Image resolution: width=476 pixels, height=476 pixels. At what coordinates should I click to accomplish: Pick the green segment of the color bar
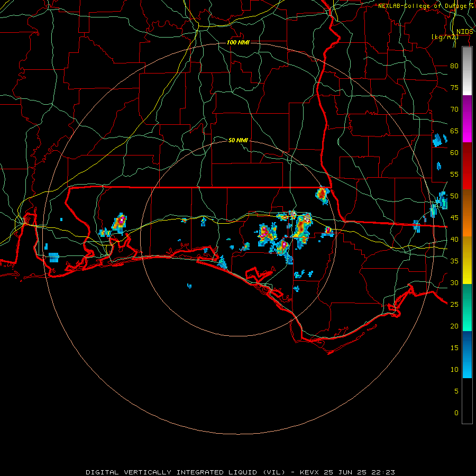[467, 307]
